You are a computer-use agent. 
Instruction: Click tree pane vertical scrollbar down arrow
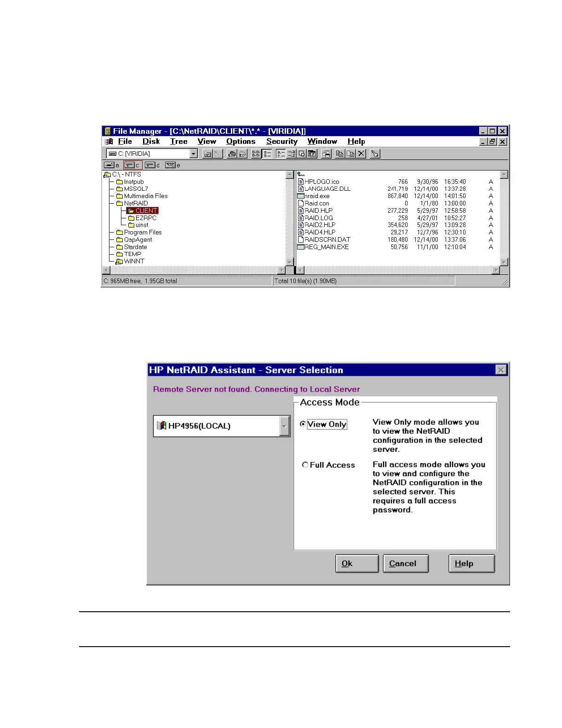(x=290, y=262)
